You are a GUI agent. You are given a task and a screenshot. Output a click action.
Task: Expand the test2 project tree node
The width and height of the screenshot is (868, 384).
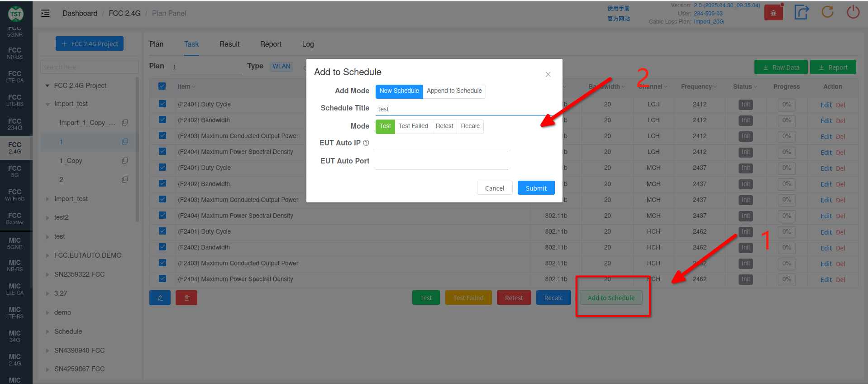[48, 218]
